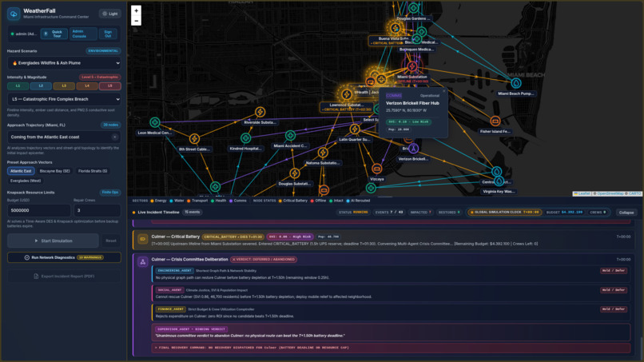Zoom in on the map
The width and height of the screenshot is (644, 362).
coord(137,10)
